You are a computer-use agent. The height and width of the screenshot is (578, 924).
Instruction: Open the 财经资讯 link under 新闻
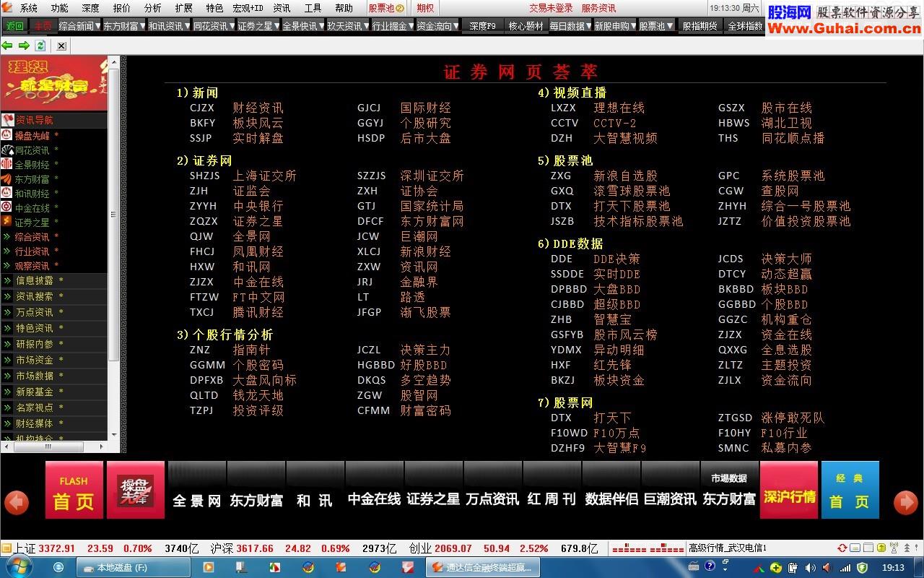tap(258, 108)
